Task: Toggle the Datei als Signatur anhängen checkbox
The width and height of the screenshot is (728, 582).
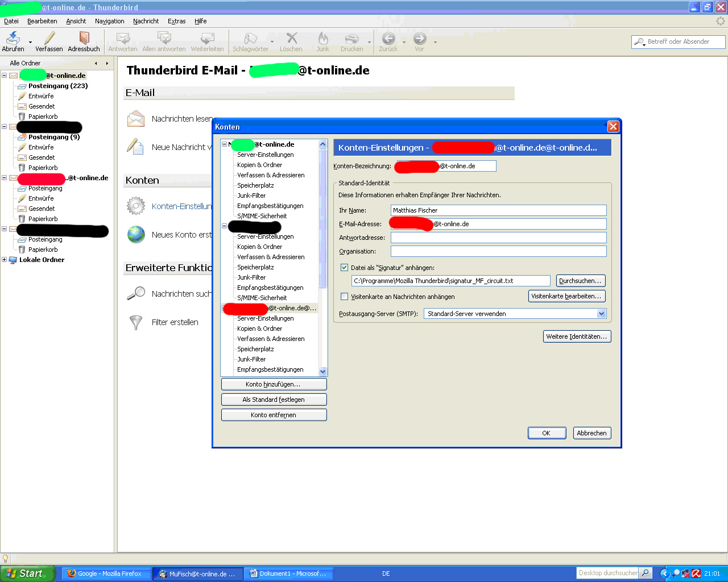Action: (344, 267)
